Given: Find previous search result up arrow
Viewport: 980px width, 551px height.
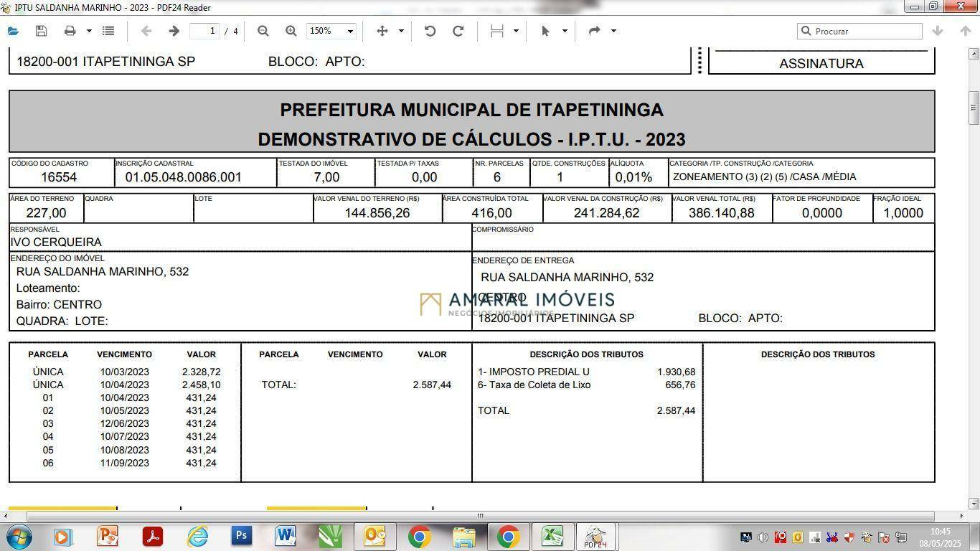Looking at the screenshot, I should [965, 31].
